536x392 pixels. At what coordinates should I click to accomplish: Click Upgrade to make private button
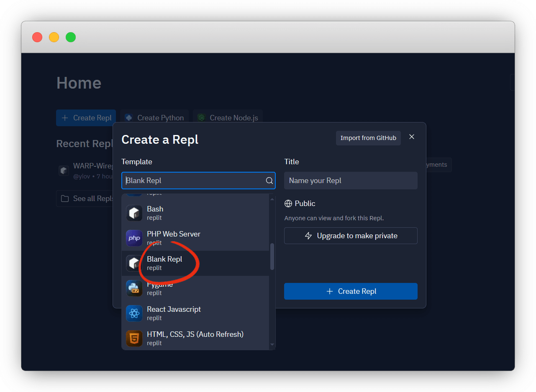[x=351, y=236]
